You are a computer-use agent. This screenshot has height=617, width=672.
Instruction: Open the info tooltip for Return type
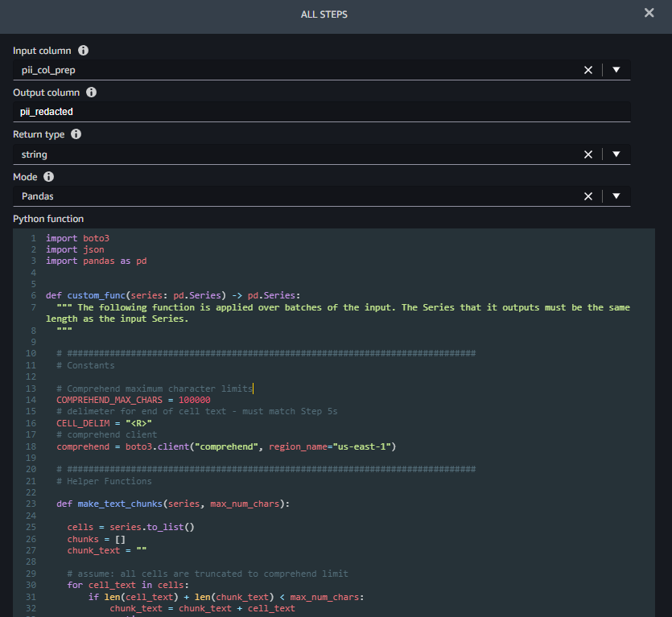click(75, 134)
